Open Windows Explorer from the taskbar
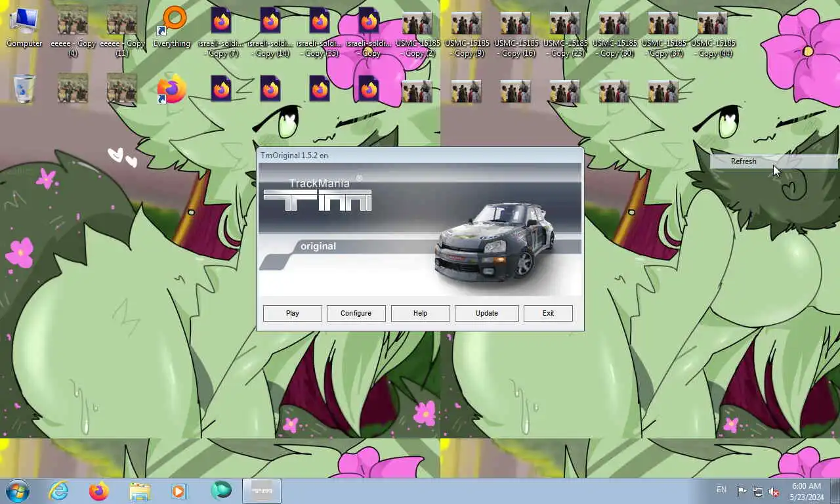Screen dimensions: 840x504 (140, 491)
